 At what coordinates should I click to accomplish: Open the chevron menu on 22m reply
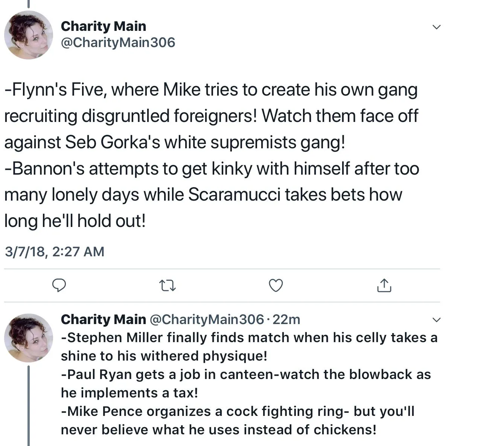click(x=436, y=320)
